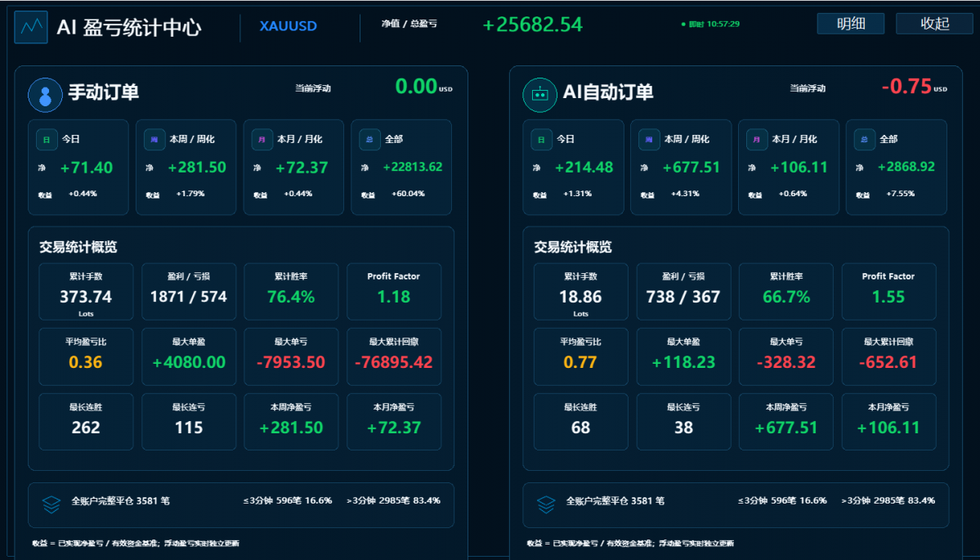The height and width of the screenshot is (560, 980).
Task: Click the 累计手数 value 373.74
Action: (x=86, y=297)
